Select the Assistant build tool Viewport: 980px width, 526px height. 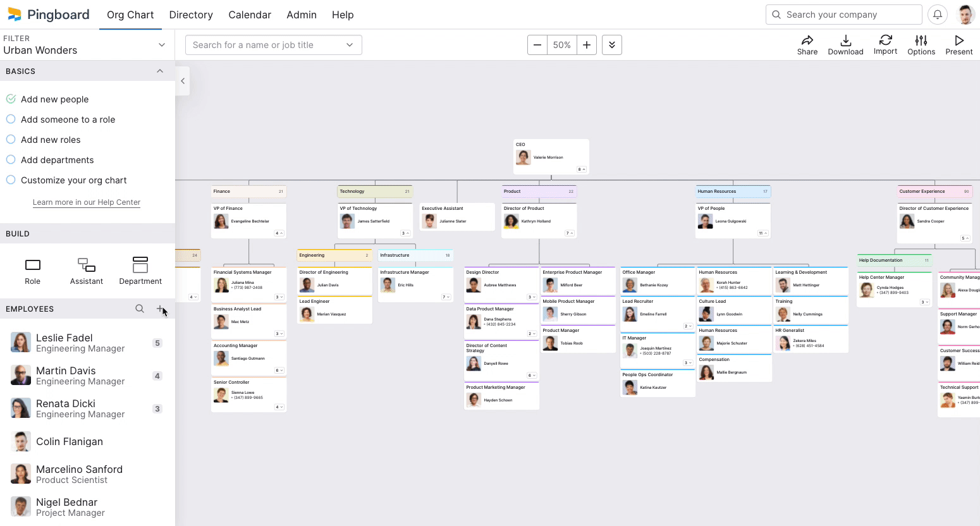click(x=86, y=271)
